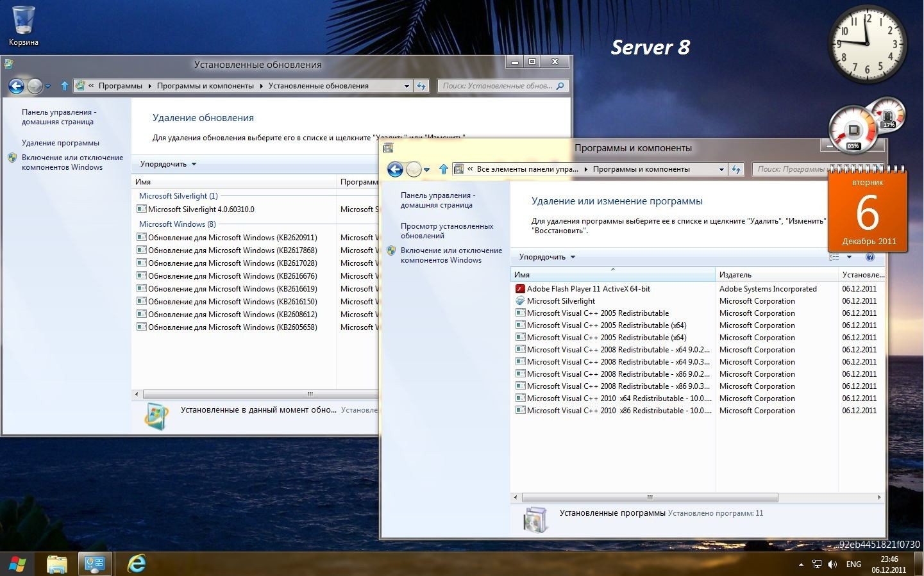This screenshot has height=576, width=924.
Task: Click the search field in Программы и компоненты
Action: tap(790, 169)
